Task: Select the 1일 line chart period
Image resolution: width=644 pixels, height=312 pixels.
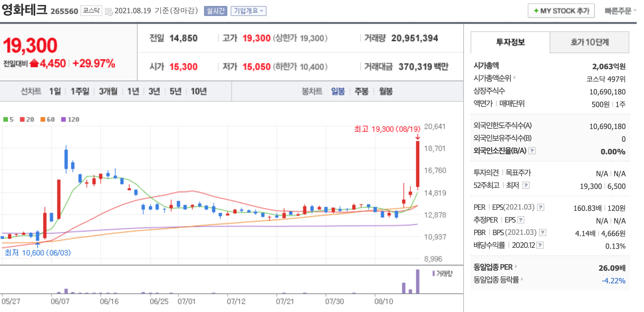Action: [x=55, y=91]
